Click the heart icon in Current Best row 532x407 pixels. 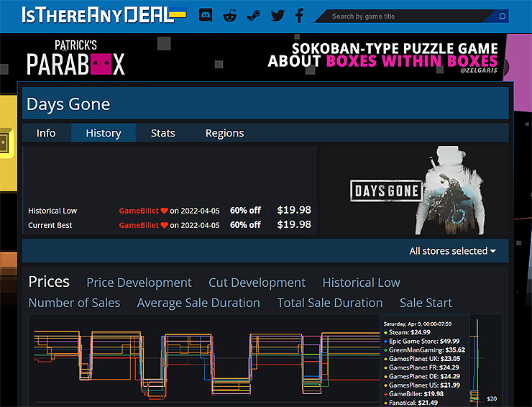click(x=164, y=225)
